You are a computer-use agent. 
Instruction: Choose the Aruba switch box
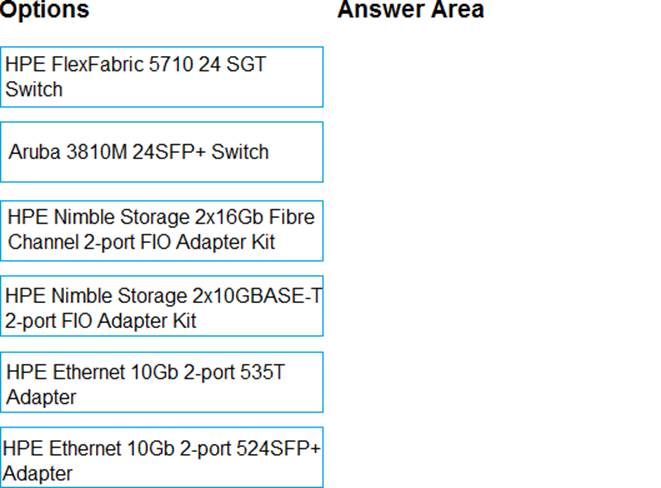(x=162, y=152)
